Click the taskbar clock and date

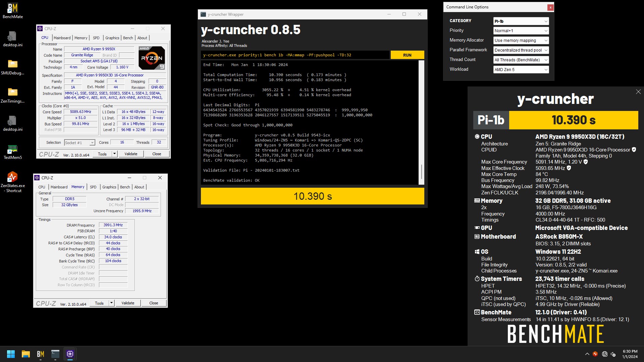coord(630,354)
